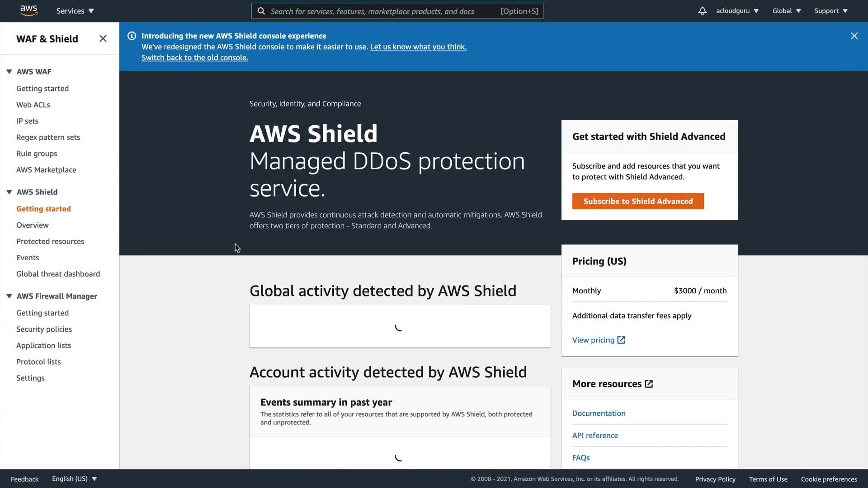This screenshot has height=488, width=868.
Task: Click the More resources external link icon
Action: [x=649, y=384]
